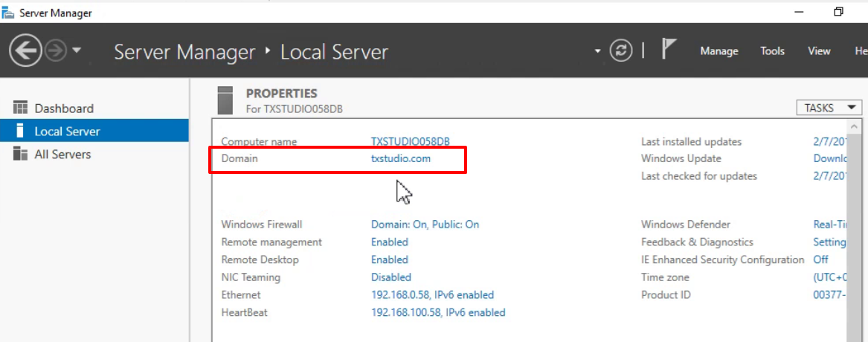Viewport: 868px width, 342px height.
Task: Click 'Server Manager' breadcrumb in header
Action: tap(184, 52)
